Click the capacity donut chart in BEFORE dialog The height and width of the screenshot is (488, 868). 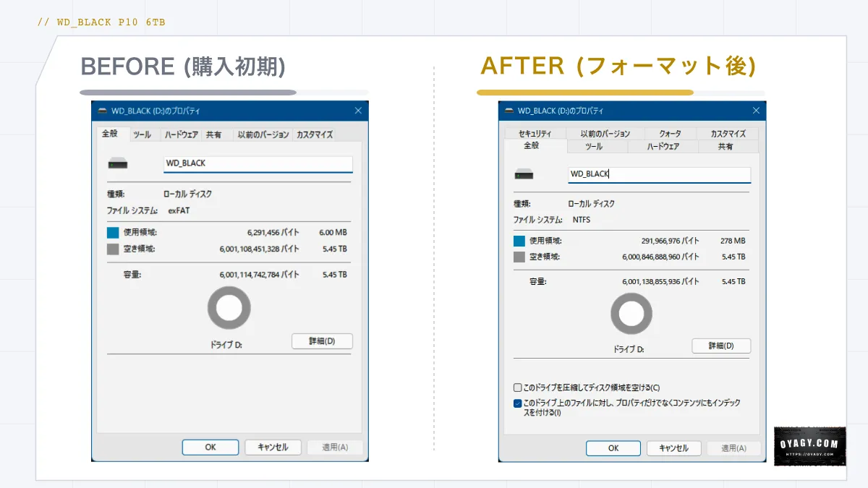tap(229, 309)
